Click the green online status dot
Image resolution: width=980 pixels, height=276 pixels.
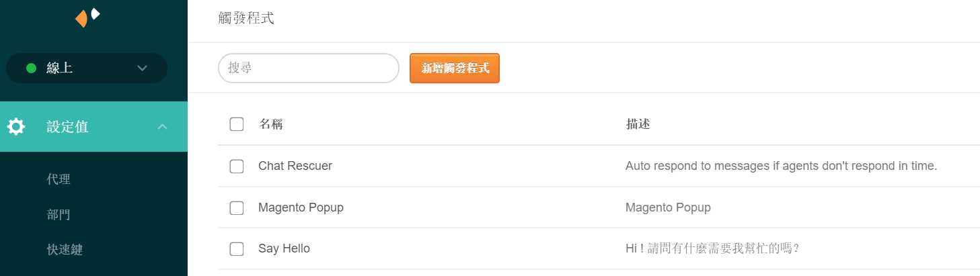coord(31,68)
